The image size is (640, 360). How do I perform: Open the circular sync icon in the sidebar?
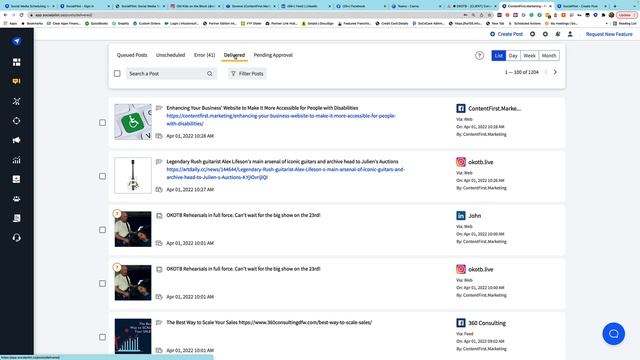17,121
